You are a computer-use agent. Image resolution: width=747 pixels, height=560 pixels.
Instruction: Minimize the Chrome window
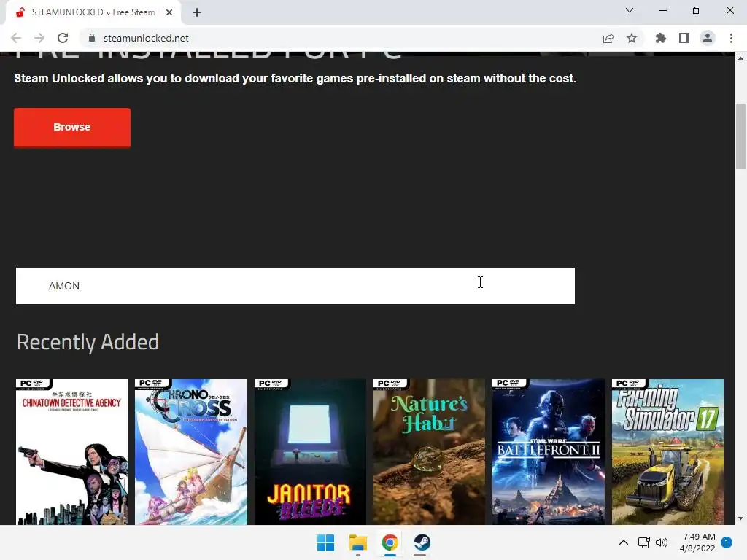click(662, 10)
